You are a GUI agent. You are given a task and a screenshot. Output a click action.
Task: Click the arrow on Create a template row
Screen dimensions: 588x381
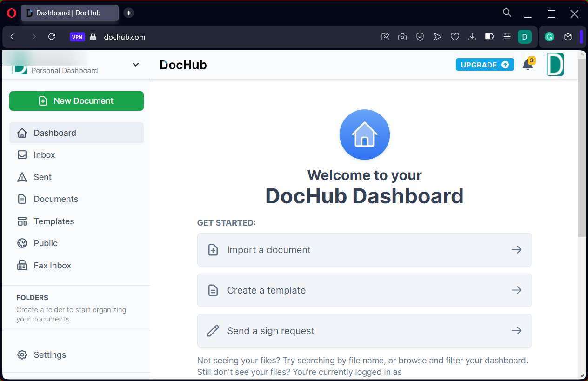516,290
